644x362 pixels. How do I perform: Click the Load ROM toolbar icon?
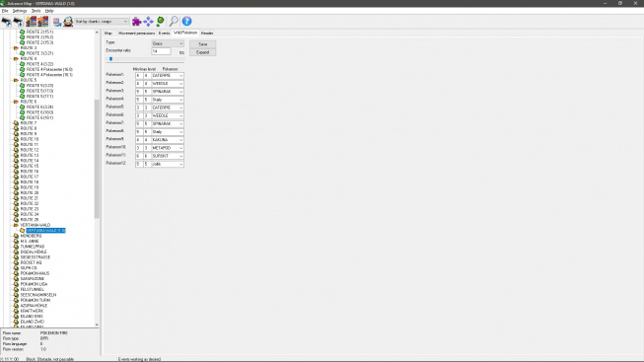click(x=7, y=22)
